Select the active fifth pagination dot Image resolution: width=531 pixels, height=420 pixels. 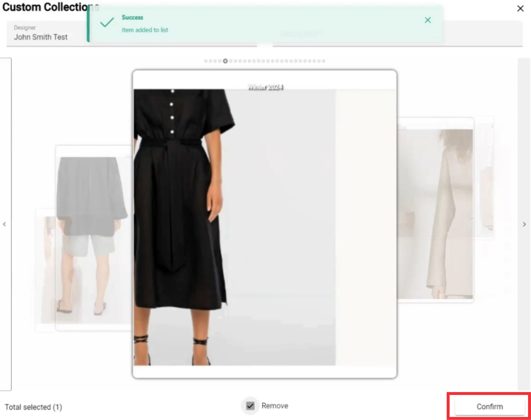pyautogui.click(x=225, y=61)
